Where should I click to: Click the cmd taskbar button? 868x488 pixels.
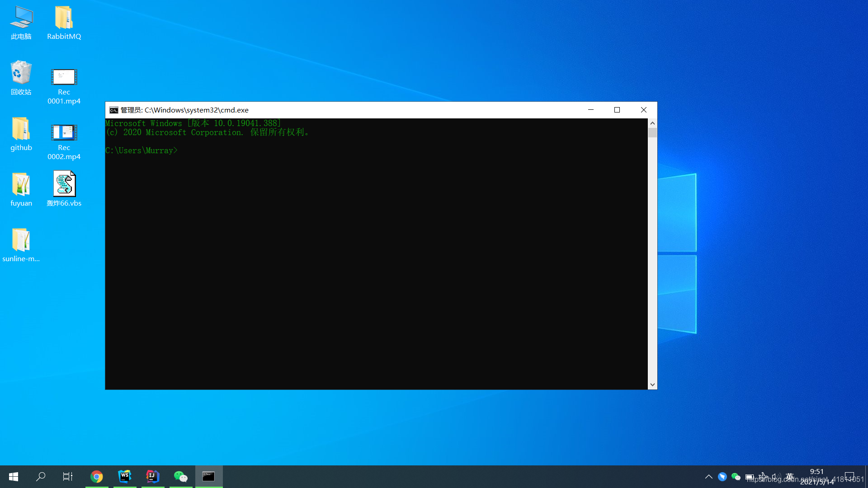click(208, 476)
